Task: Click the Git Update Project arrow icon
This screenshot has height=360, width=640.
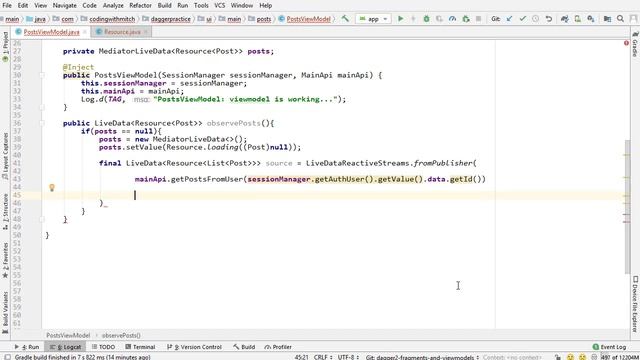Action: tap(509, 19)
